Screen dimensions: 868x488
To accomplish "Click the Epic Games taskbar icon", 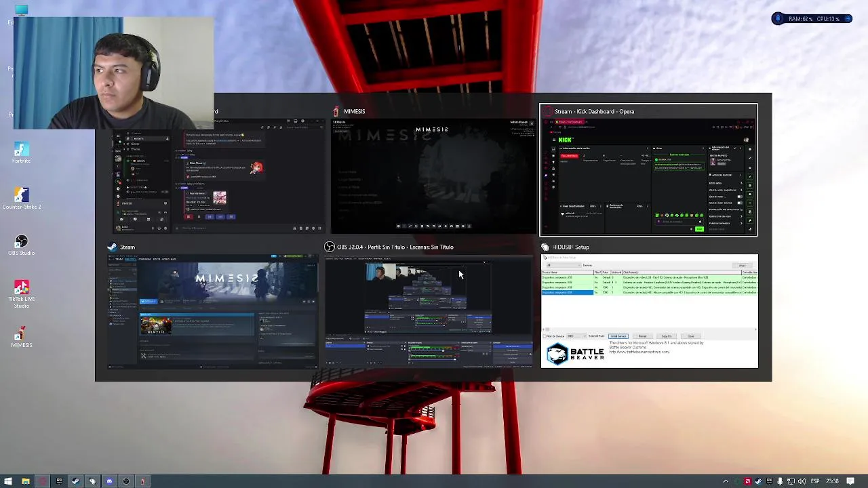I will tap(59, 481).
